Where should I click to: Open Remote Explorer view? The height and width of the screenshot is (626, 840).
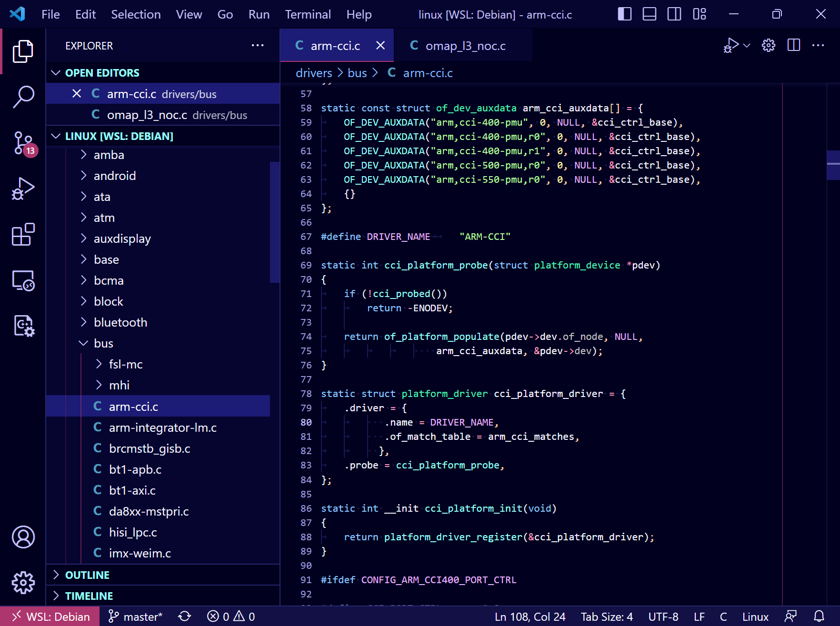(x=23, y=280)
